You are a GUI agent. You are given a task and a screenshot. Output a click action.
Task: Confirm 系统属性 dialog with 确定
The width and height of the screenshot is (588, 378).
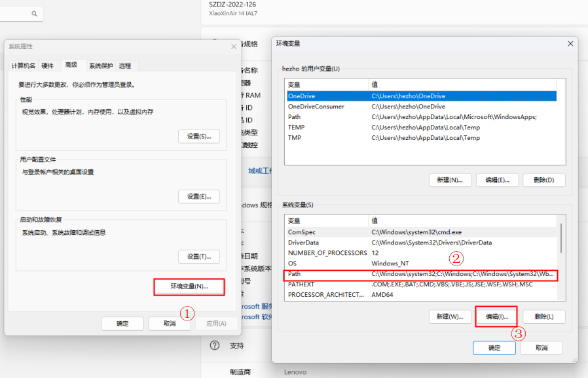(x=122, y=324)
